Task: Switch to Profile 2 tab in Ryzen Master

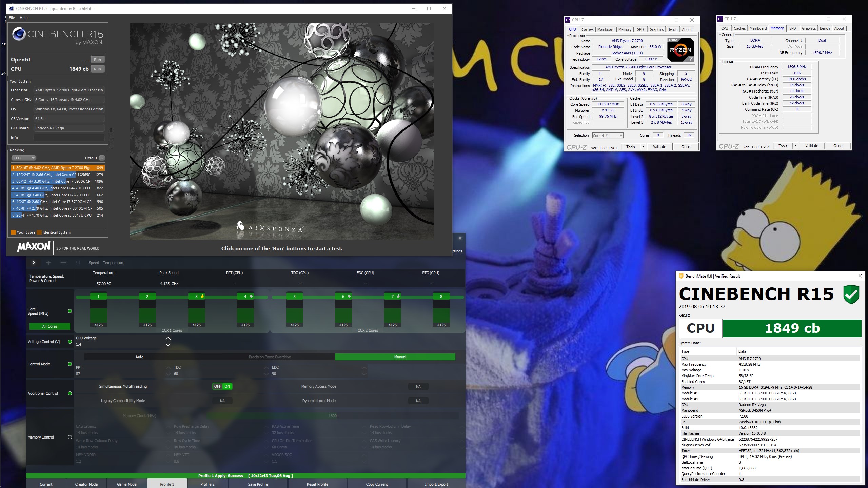Action: pos(208,484)
